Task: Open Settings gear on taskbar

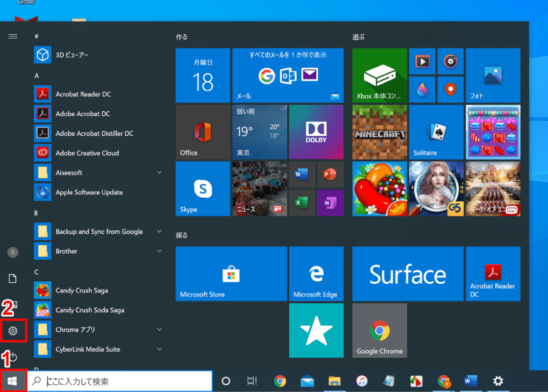Action: 498,381
